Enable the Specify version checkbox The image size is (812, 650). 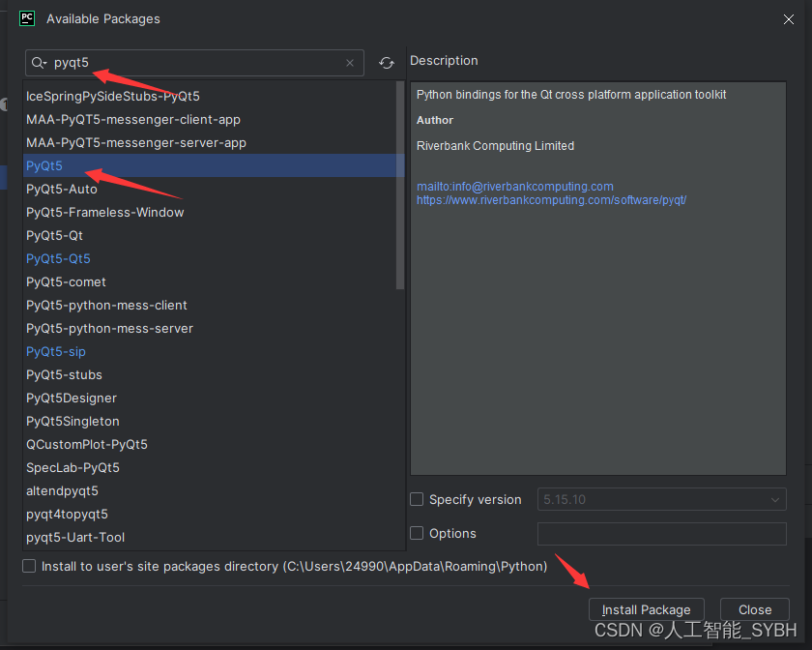coord(417,499)
